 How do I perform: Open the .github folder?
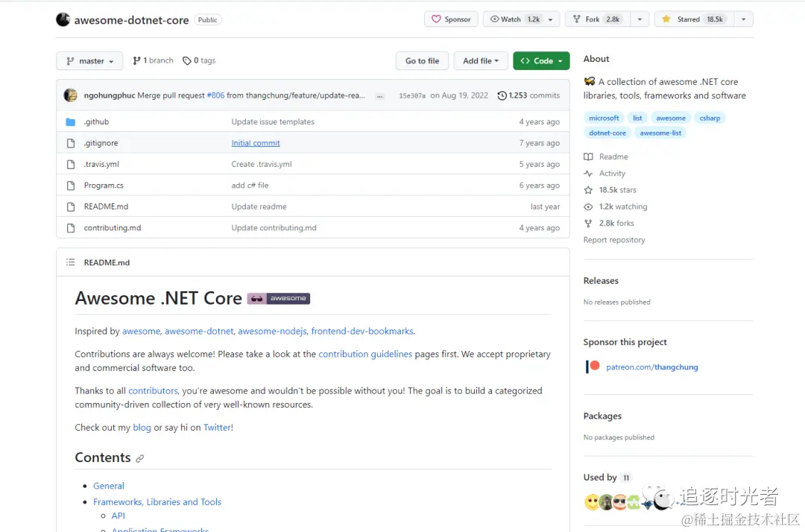coord(96,121)
